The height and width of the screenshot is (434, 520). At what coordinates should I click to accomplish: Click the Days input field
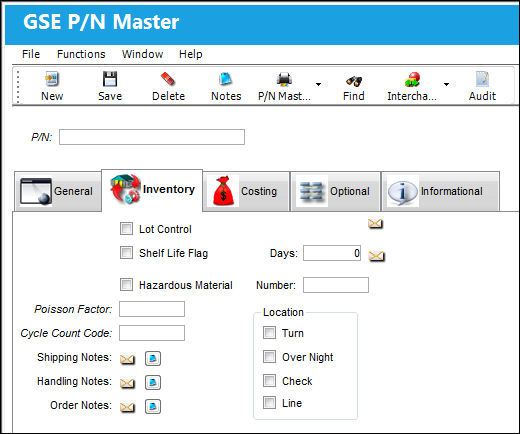click(332, 253)
